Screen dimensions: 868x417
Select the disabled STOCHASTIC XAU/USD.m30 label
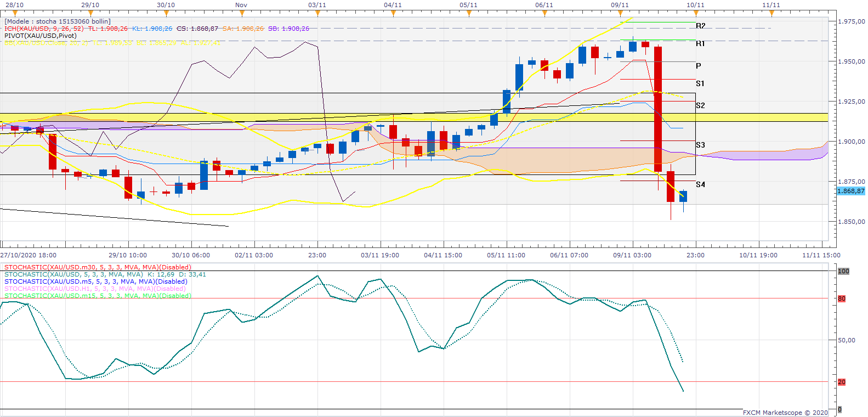pyautogui.click(x=98, y=267)
